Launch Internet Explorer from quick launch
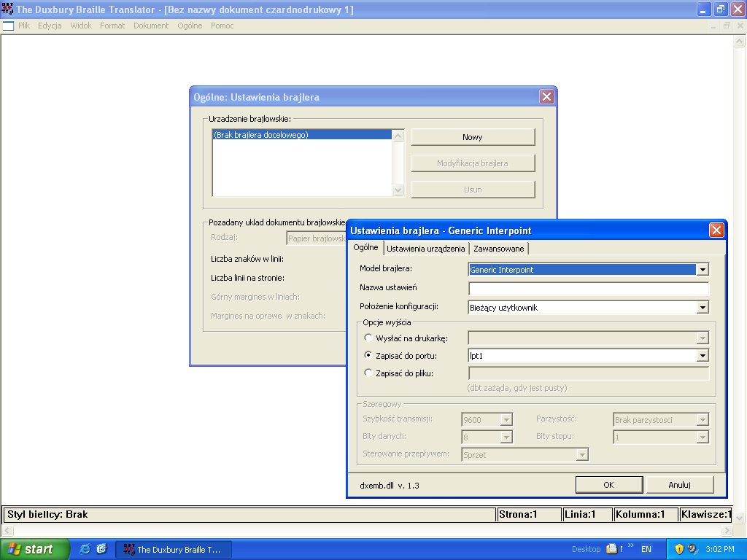 (85, 549)
